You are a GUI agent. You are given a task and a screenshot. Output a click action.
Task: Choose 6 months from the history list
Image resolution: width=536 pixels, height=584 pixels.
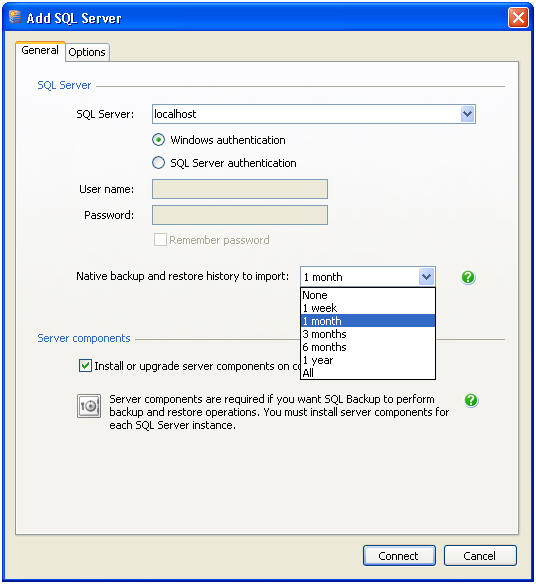pos(368,347)
